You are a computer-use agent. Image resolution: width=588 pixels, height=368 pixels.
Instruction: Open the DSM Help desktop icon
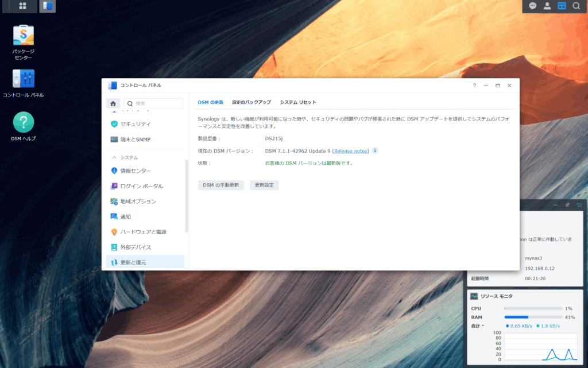[x=24, y=122]
